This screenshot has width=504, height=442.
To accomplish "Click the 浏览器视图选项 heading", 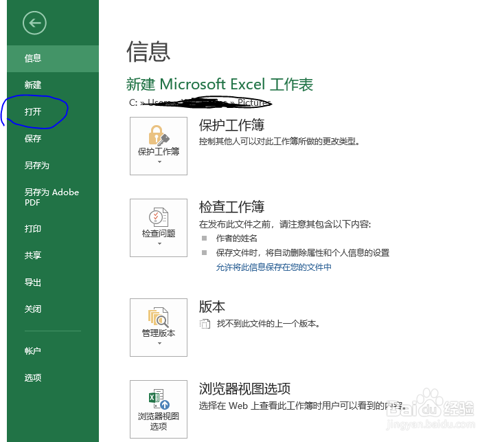I will click(x=244, y=388).
